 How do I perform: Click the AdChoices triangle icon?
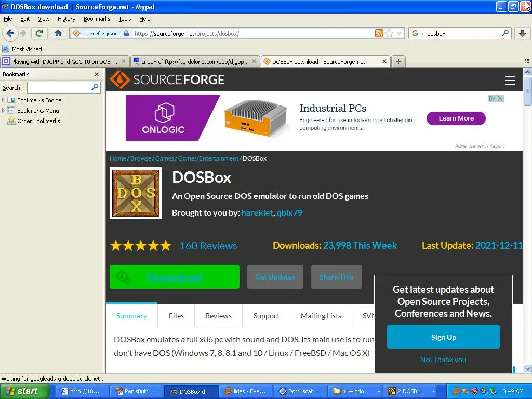pyautogui.click(x=491, y=98)
